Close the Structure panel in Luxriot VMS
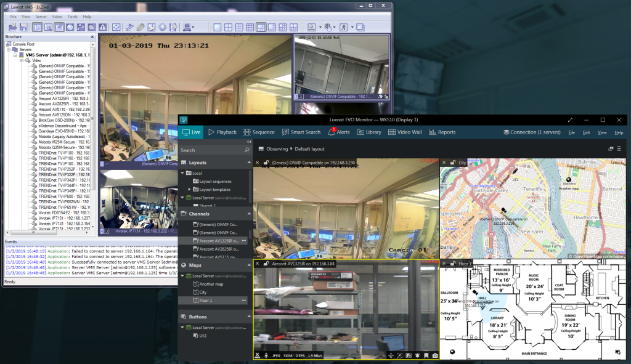631x364 pixels. point(92,36)
